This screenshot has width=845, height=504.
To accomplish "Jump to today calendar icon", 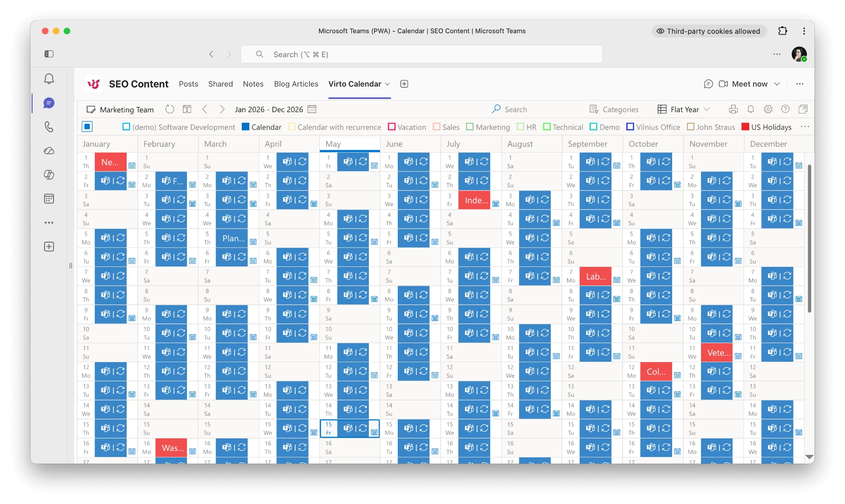I will pyautogui.click(x=187, y=109).
